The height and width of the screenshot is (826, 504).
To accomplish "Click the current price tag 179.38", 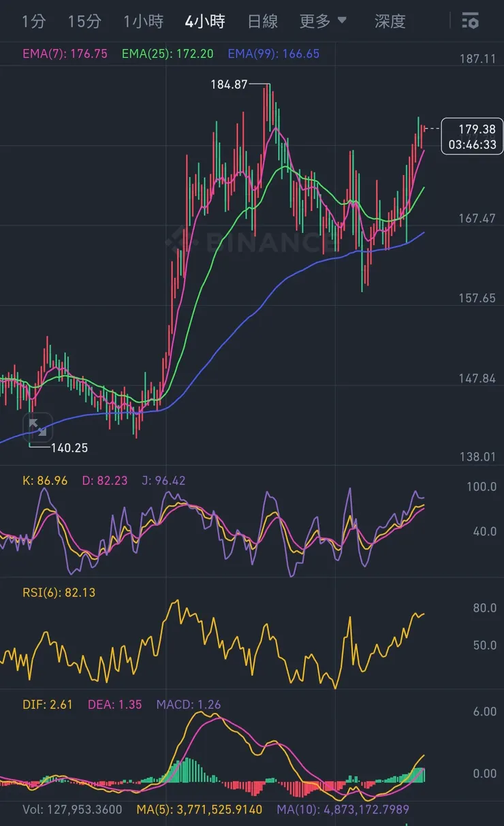I will 472,136.
